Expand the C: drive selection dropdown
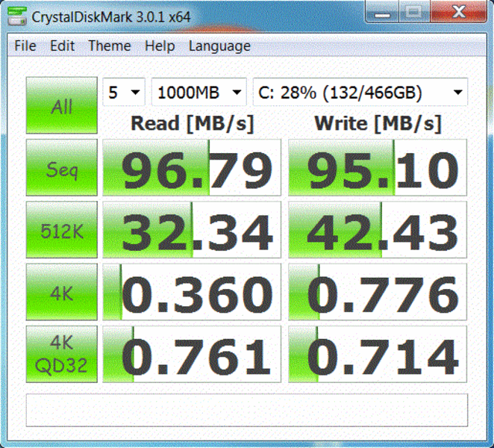This screenshot has height=448, width=494. pos(360,92)
